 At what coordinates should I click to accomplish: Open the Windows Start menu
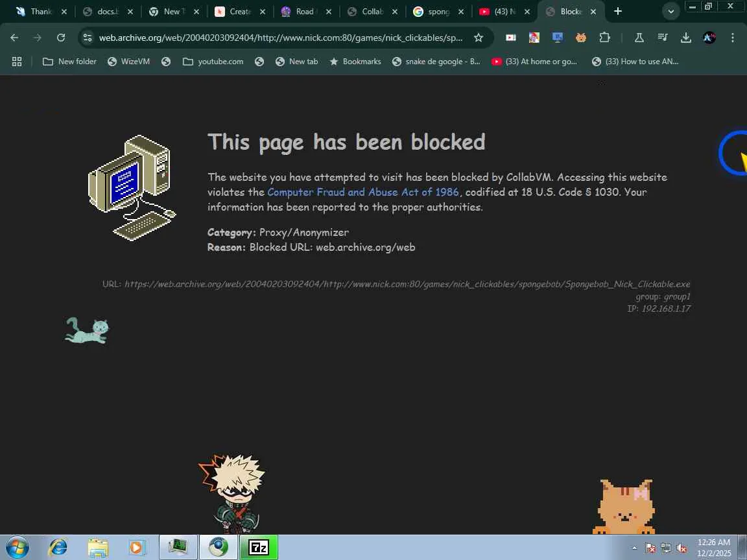17,548
